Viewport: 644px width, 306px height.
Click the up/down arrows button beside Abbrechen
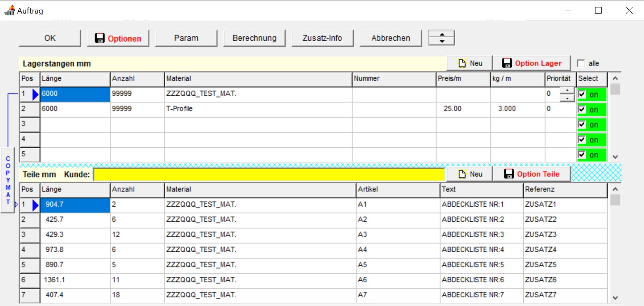[442, 38]
